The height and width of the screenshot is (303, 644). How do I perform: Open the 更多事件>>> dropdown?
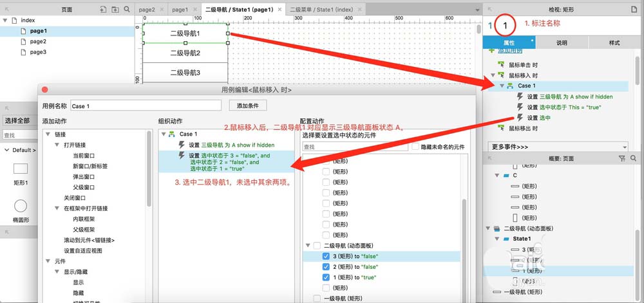click(558, 147)
